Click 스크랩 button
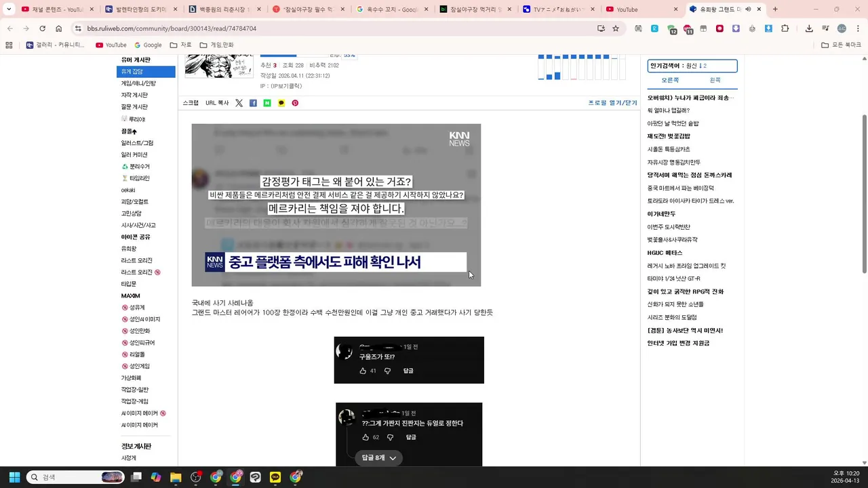The image size is (868, 488). (x=191, y=103)
